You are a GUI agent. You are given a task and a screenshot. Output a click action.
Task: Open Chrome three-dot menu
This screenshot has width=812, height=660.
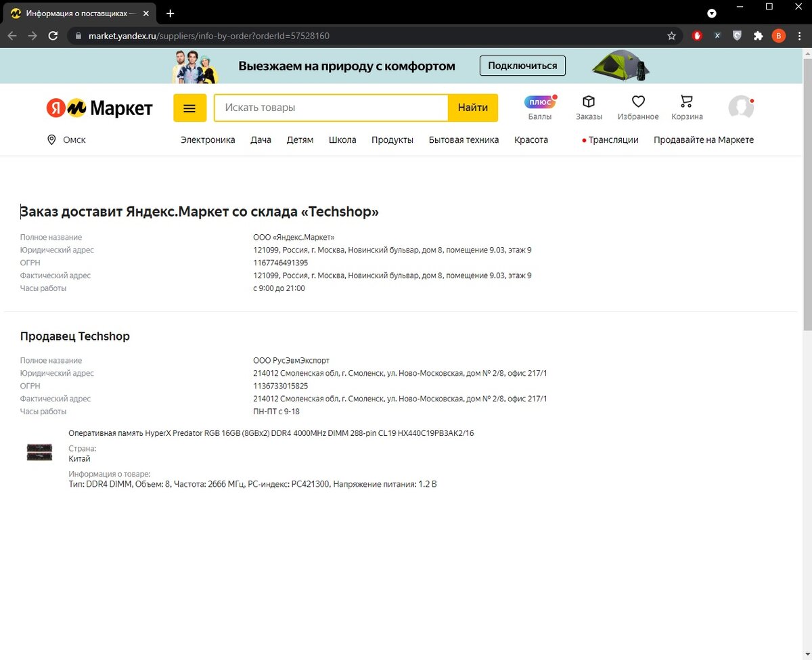(x=799, y=36)
